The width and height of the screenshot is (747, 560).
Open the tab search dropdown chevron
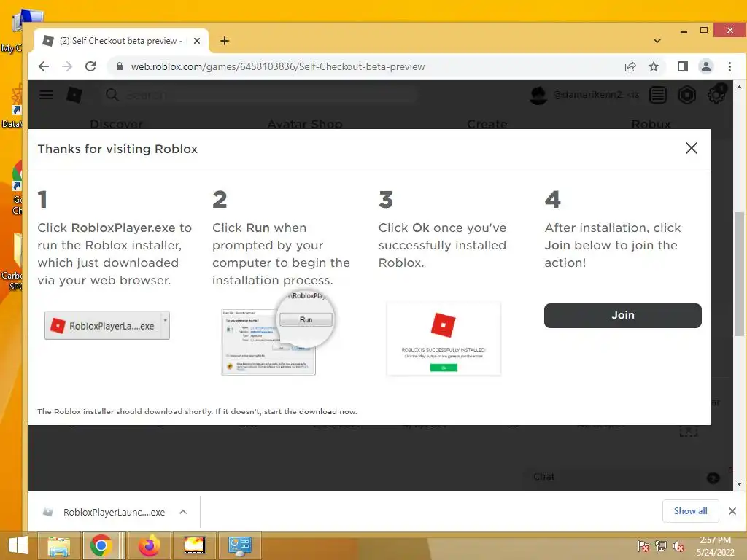tap(657, 41)
